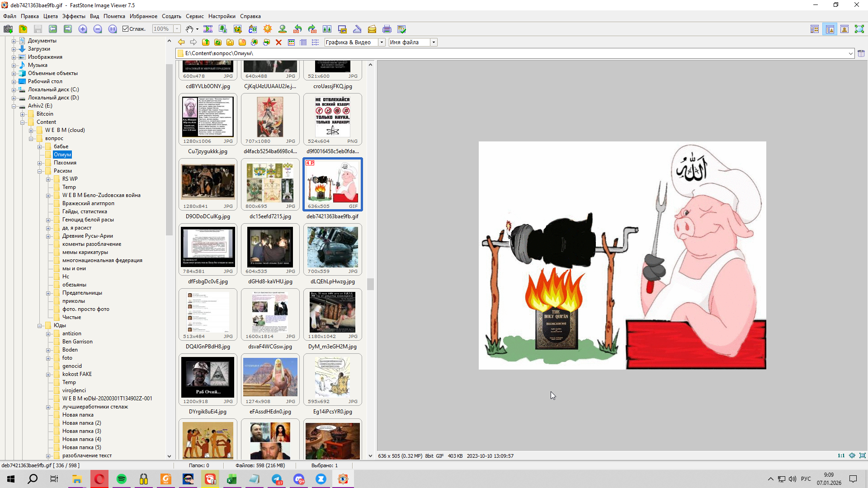Image resolution: width=868 pixels, height=488 pixels.
Task: Open the Сервис menu
Action: [x=194, y=16]
